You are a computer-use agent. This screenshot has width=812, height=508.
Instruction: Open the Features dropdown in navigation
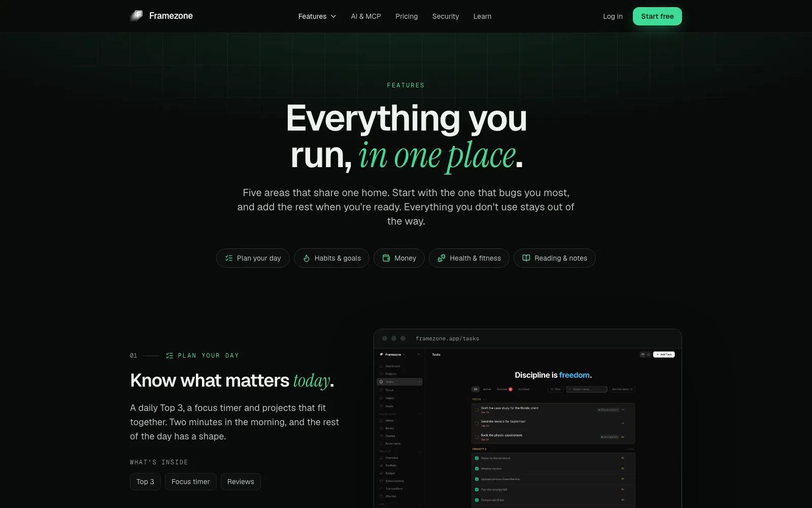click(x=317, y=16)
